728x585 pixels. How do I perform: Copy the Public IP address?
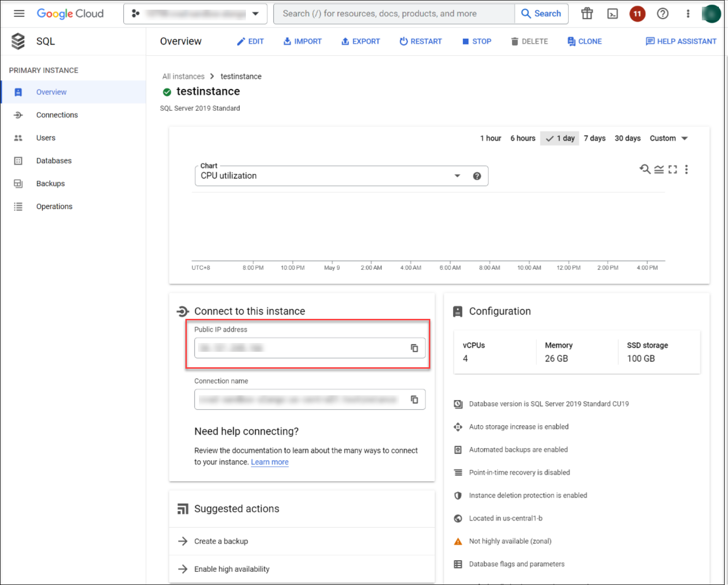coord(414,348)
